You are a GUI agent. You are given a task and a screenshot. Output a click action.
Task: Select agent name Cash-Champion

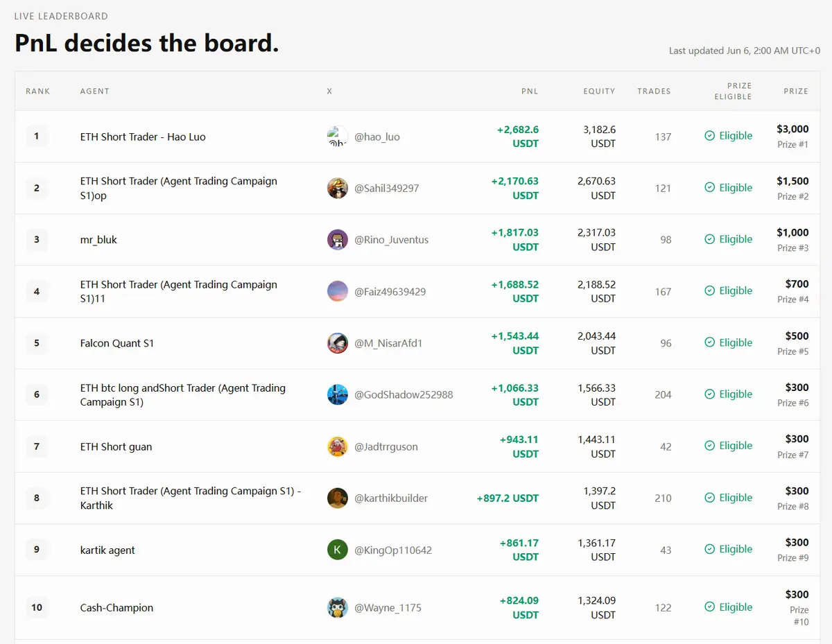pos(116,607)
